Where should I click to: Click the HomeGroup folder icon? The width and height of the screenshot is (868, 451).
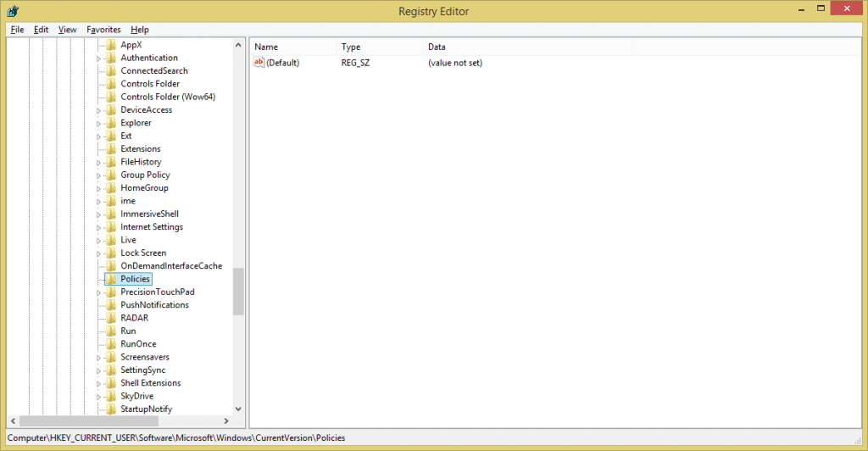pyautogui.click(x=111, y=187)
